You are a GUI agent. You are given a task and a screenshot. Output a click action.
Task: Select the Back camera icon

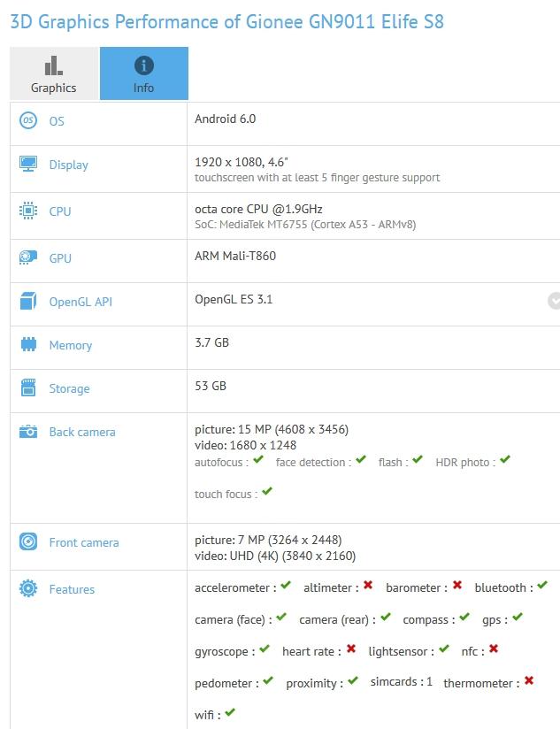pyautogui.click(x=30, y=432)
